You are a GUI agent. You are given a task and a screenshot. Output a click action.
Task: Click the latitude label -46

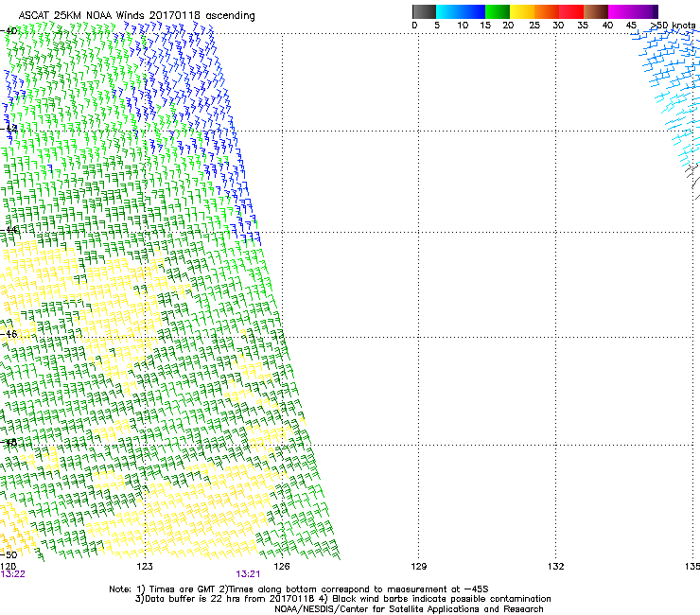tap(9, 334)
